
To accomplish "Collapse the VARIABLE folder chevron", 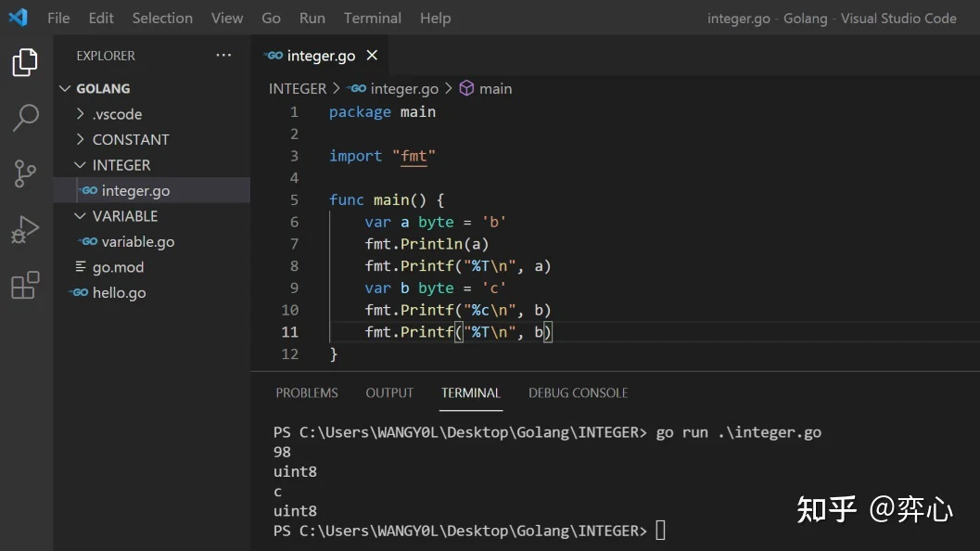I will click(x=80, y=216).
